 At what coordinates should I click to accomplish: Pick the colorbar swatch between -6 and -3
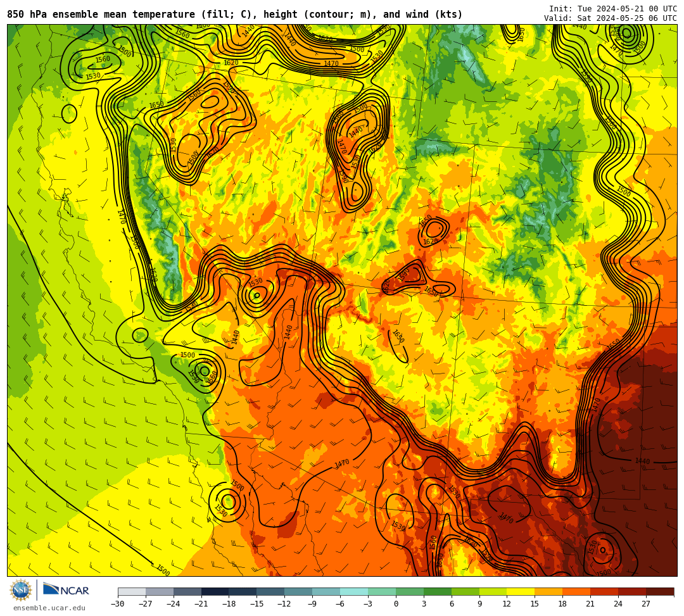coord(354,591)
